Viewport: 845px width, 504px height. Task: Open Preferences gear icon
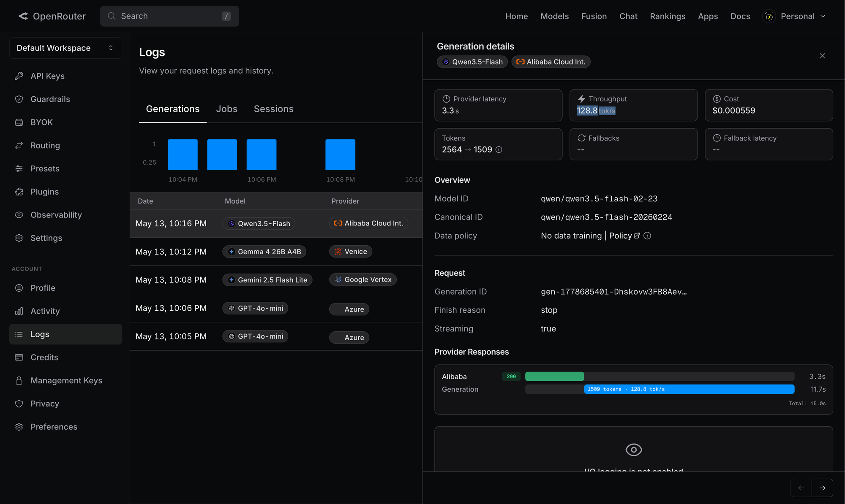pos(19,427)
